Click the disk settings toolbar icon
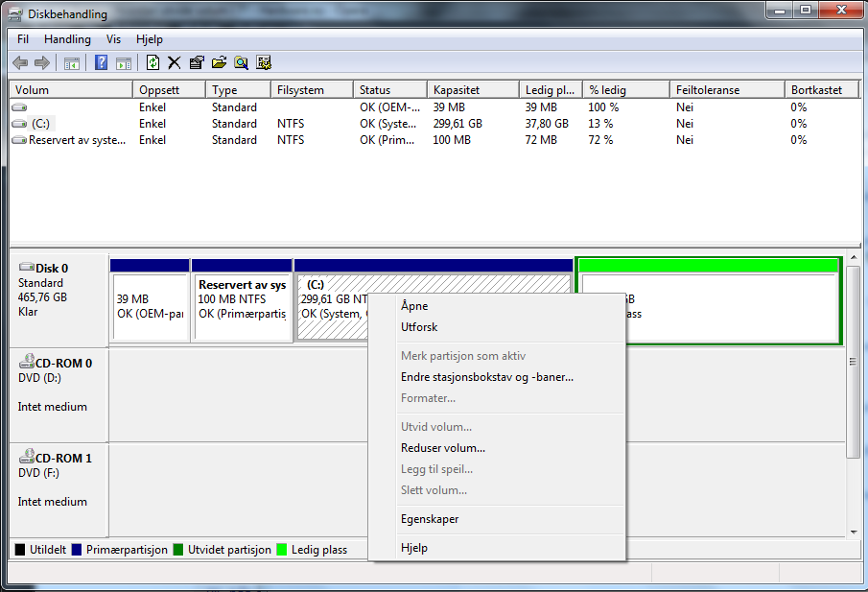The width and height of the screenshot is (868, 592). click(264, 62)
